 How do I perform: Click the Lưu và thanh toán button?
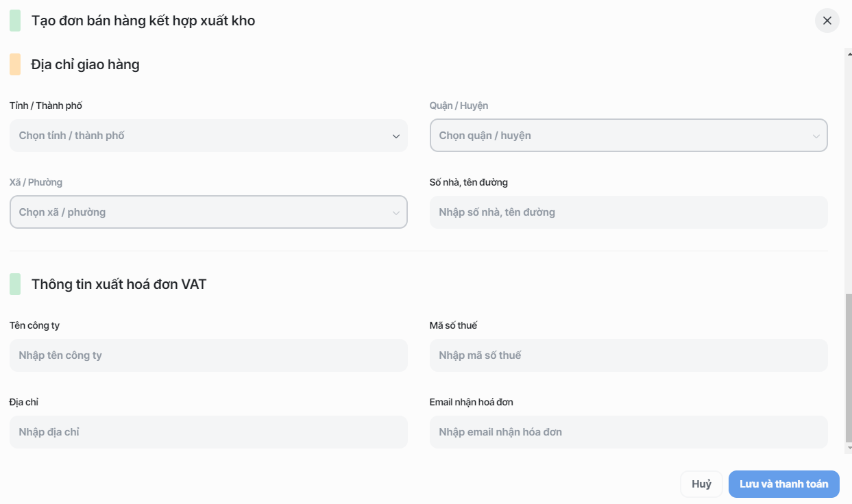pos(783,484)
